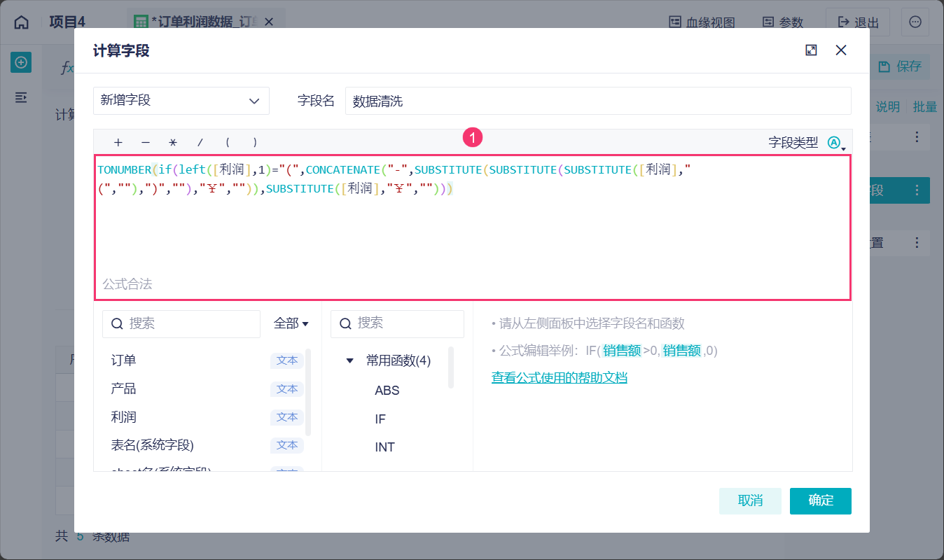Click 批量 in the background panel
This screenshot has width=944, height=560.
tap(925, 106)
